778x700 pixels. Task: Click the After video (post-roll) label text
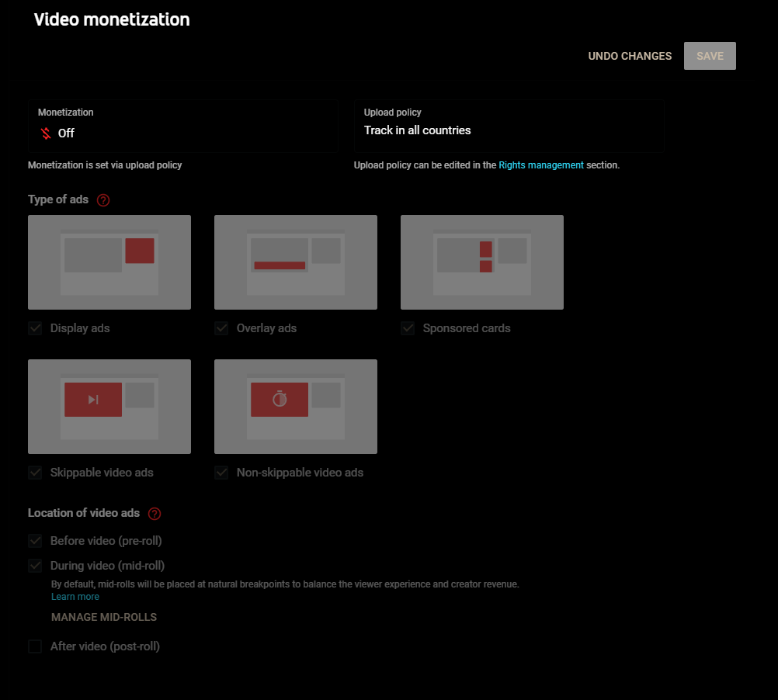tap(105, 646)
